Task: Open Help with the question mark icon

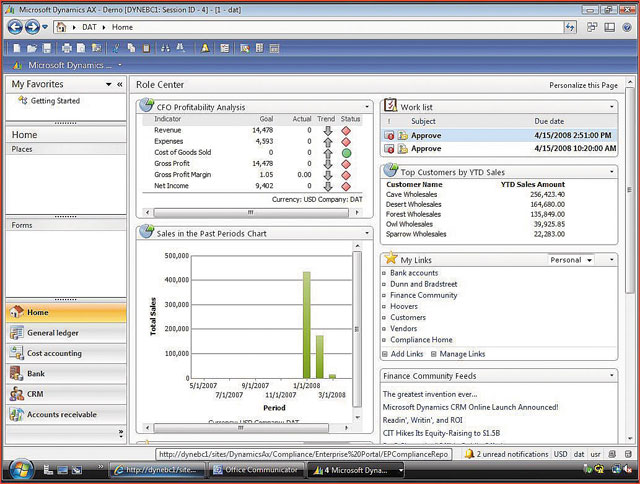Action: tap(627, 27)
